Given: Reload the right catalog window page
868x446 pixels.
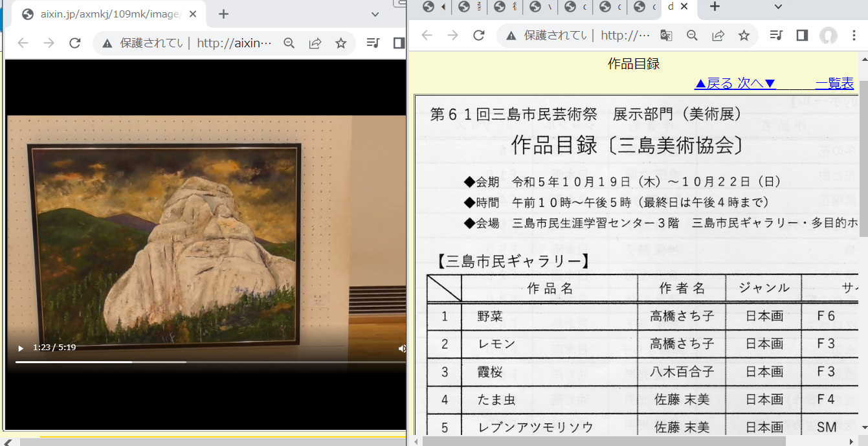Looking at the screenshot, I should click(478, 36).
